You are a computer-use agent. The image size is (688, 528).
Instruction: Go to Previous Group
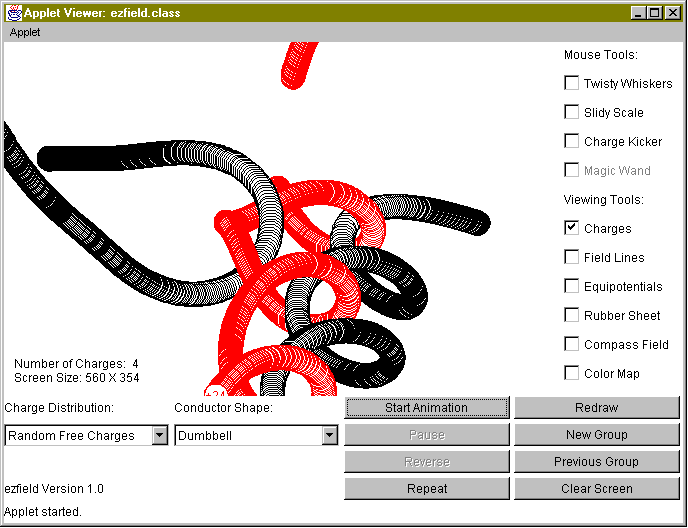coord(596,461)
